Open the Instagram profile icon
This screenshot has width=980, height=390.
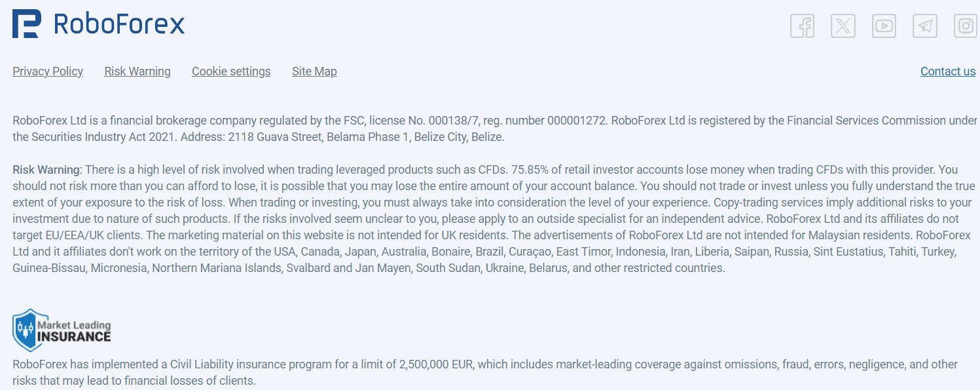coord(965,26)
